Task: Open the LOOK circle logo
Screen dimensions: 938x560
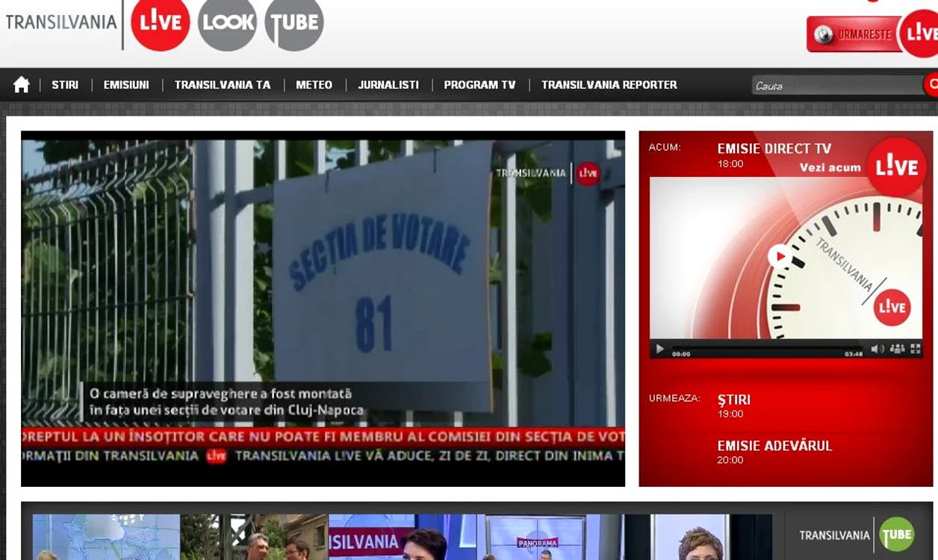Action: click(x=227, y=22)
